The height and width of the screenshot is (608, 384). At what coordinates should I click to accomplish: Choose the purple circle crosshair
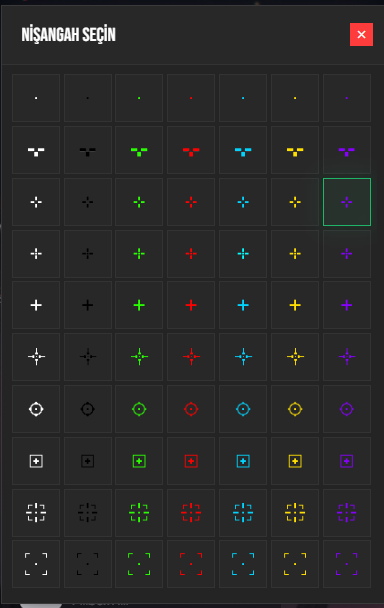[x=347, y=409]
